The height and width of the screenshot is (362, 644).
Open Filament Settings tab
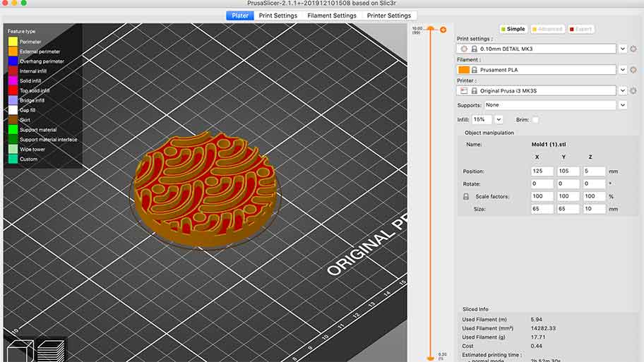click(332, 16)
